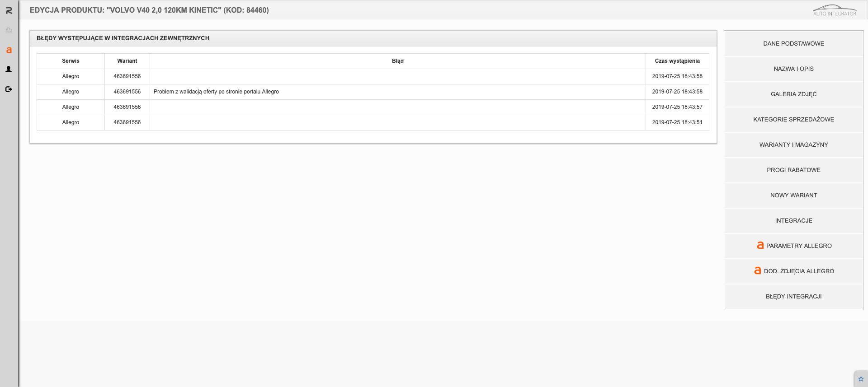Viewport: 868px width, 387px height.
Task: Open Warianty i Magazyny section
Action: (793, 145)
